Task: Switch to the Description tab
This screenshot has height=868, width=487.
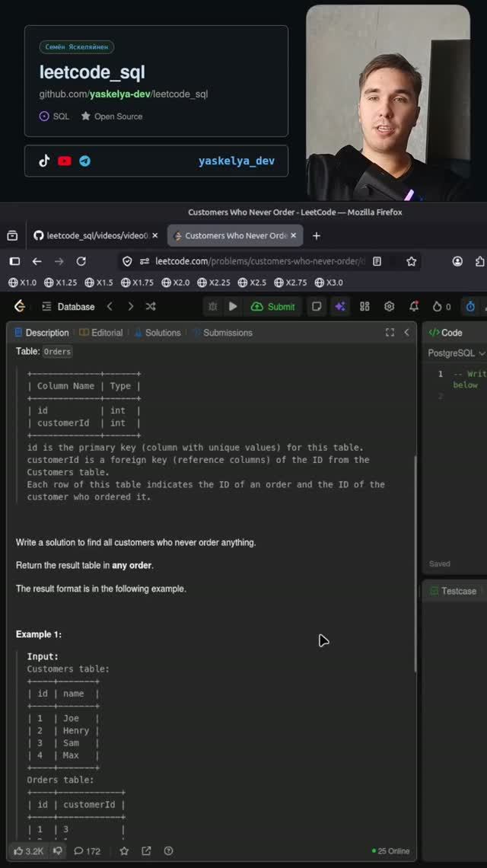Action: tap(42, 333)
